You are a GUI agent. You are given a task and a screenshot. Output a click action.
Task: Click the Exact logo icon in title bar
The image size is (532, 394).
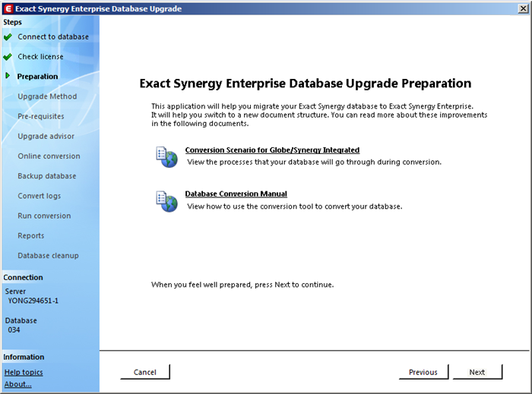click(8, 9)
